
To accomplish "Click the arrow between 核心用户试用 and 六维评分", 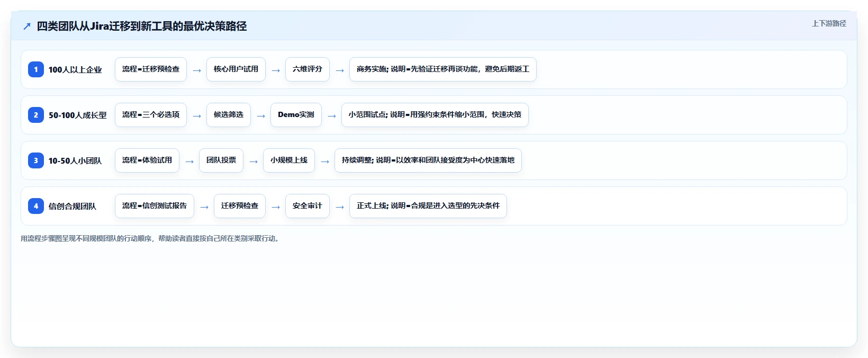I will tap(276, 70).
